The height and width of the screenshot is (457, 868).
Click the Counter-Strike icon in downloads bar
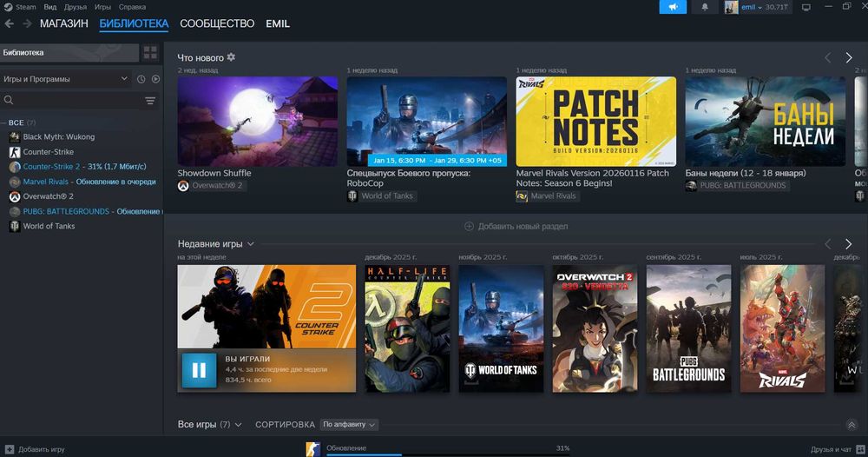[x=312, y=449]
